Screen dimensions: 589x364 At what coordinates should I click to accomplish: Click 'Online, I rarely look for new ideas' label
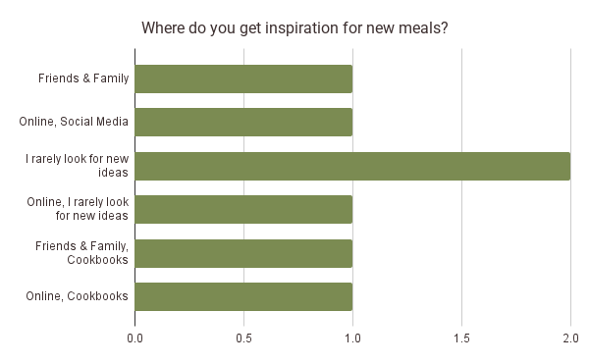coord(78,209)
